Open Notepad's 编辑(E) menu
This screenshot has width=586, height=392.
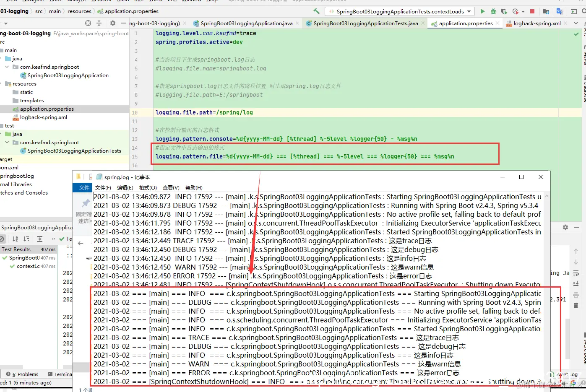coord(125,187)
